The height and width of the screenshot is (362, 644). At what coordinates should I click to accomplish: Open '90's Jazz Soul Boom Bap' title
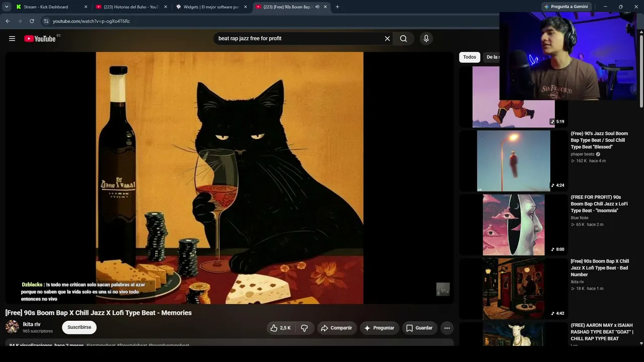(x=599, y=140)
